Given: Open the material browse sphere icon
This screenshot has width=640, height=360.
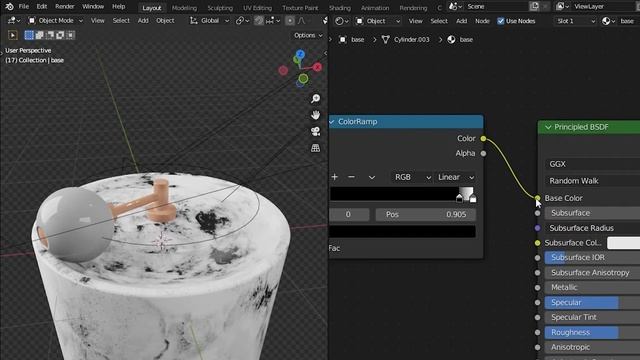Looking at the screenshot, I should [x=608, y=21].
